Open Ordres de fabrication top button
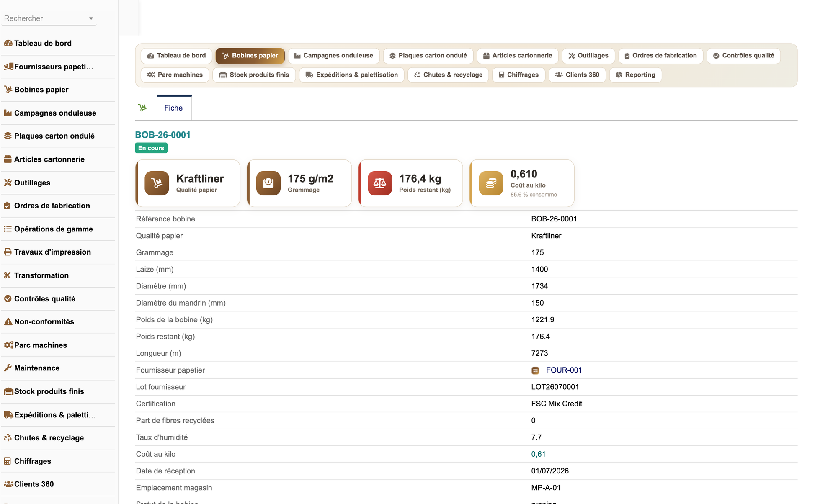Viewport: 815px width, 504px height. point(660,56)
